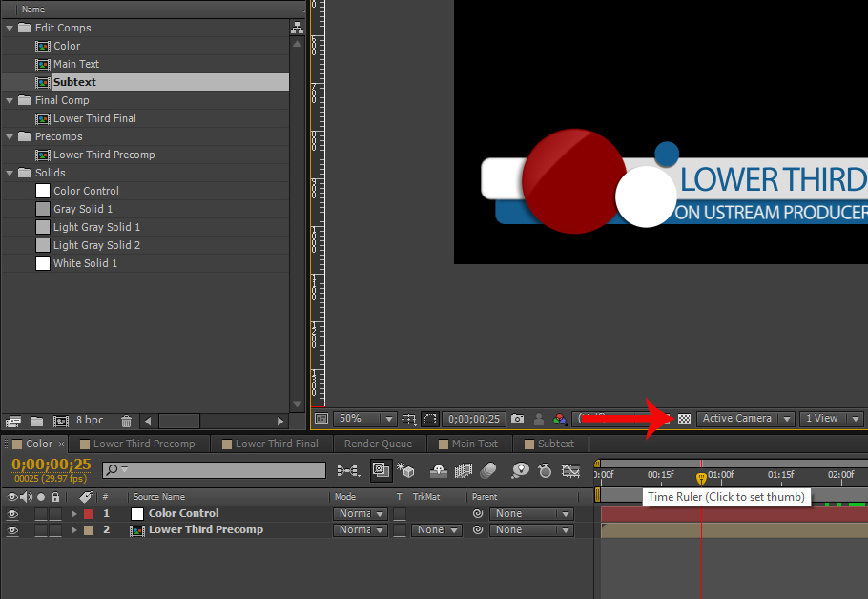Expand Lower Third Precomp layer properties
Image resolution: width=868 pixels, height=599 pixels.
coord(73,530)
